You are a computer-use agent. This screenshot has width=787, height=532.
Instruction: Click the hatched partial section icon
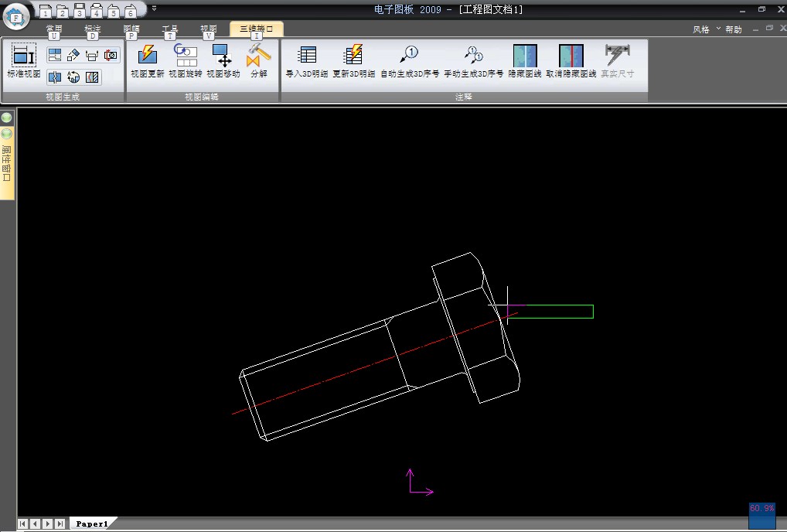tap(92, 77)
